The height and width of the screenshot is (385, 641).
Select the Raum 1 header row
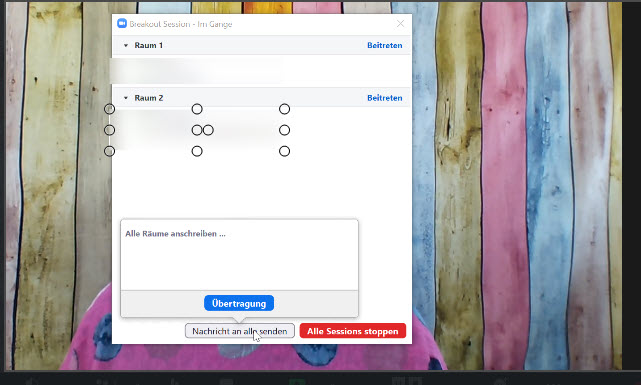click(262, 45)
